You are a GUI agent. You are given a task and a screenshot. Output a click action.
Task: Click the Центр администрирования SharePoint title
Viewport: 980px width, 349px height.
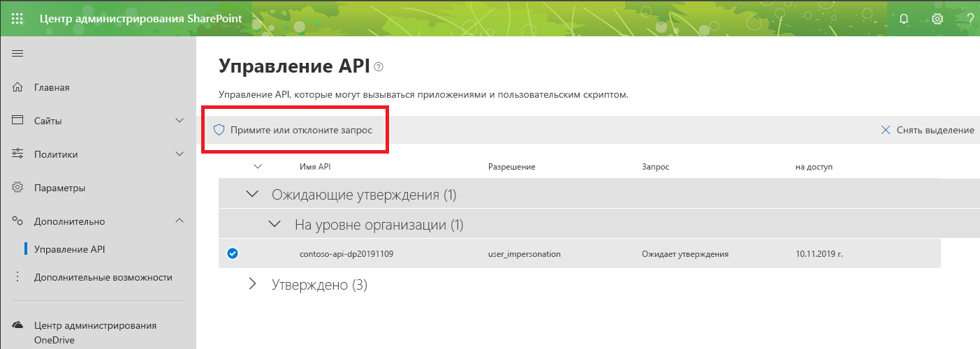click(x=141, y=19)
